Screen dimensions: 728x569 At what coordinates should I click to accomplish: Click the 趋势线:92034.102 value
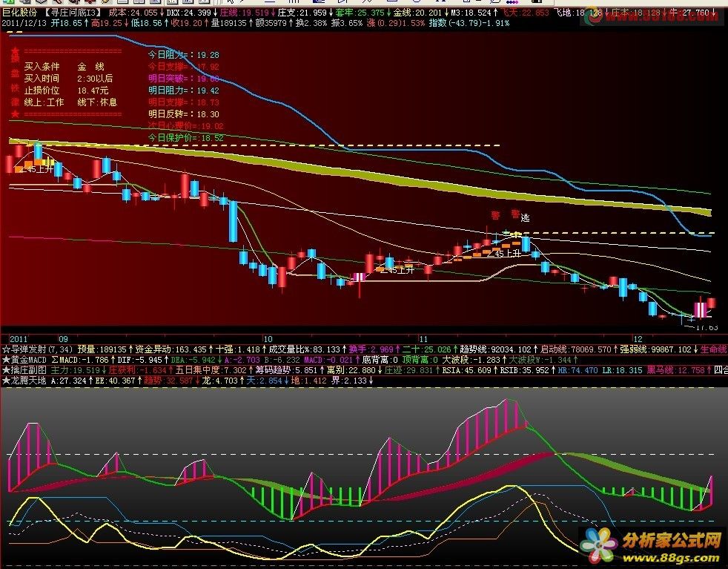(495, 349)
